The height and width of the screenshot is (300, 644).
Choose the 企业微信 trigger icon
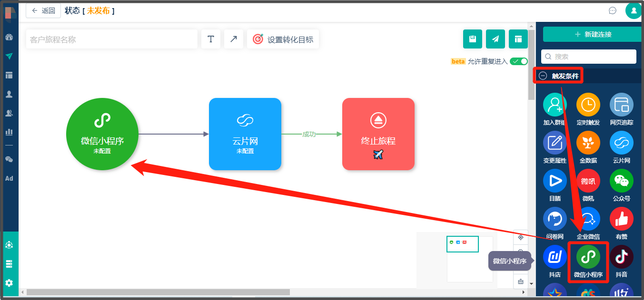(x=588, y=219)
